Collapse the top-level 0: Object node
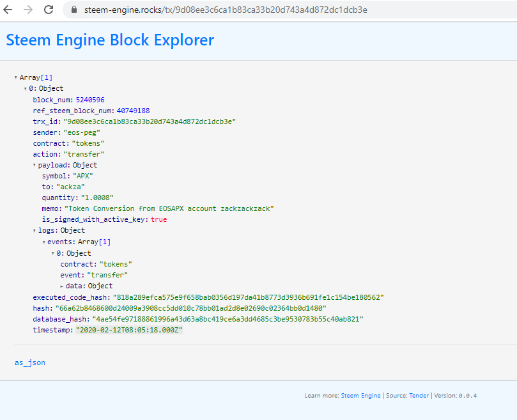 coord(26,89)
